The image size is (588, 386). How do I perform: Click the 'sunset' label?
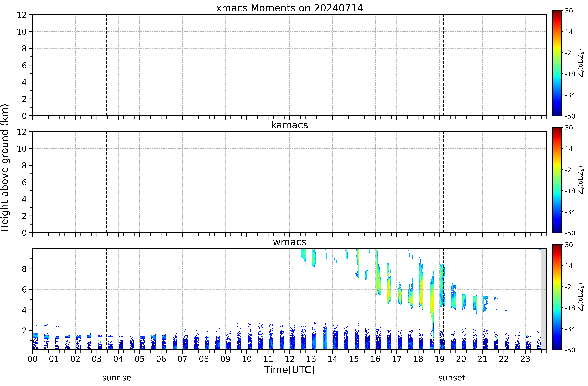tap(452, 378)
